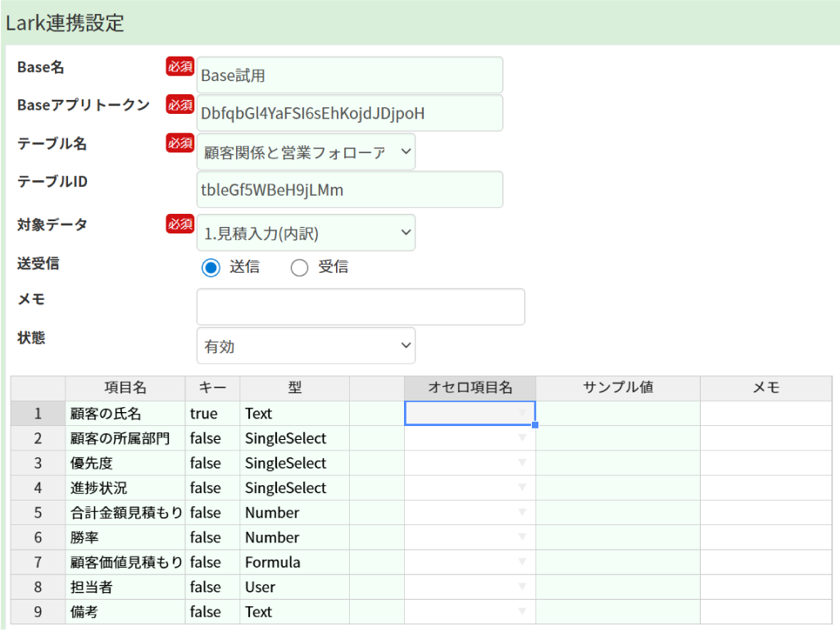Select row header number 1
Viewport: 840px width, 630px height.
pos(38,414)
